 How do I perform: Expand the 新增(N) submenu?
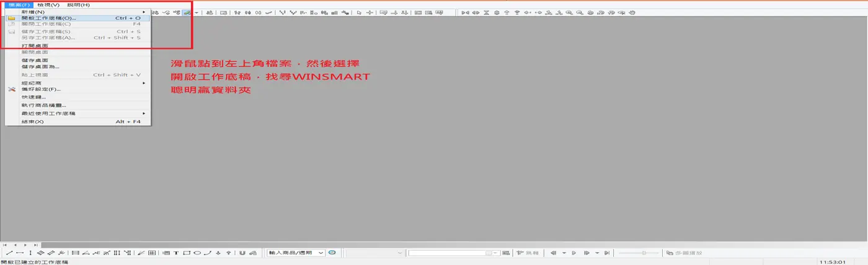[x=77, y=12]
